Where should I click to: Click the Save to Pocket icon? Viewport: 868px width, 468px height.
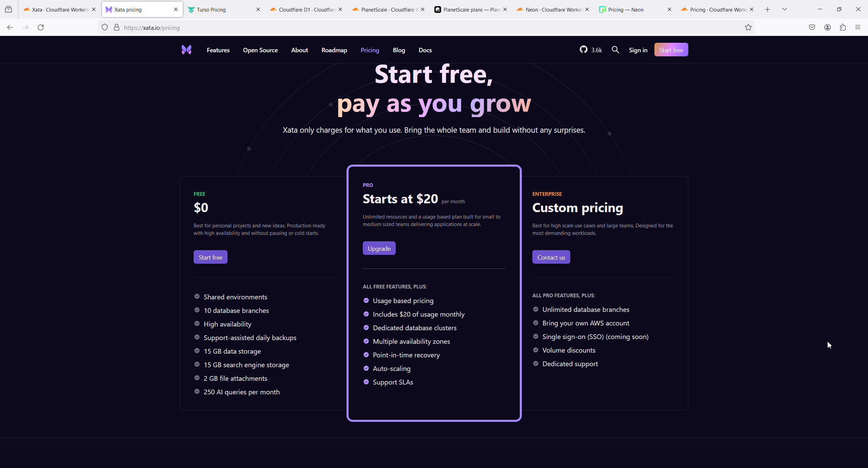812,27
